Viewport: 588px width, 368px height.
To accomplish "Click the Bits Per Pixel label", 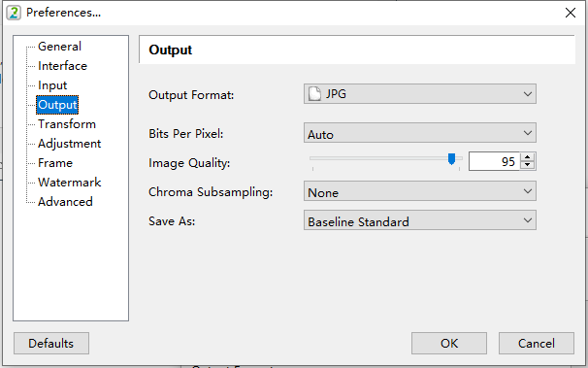I will click(185, 134).
